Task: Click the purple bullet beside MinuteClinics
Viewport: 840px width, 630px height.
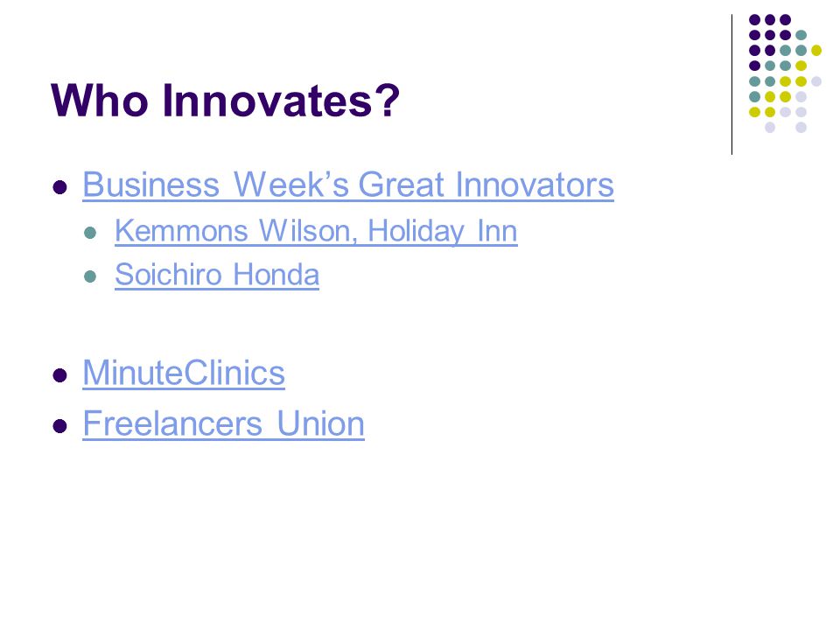Action: [x=60, y=375]
